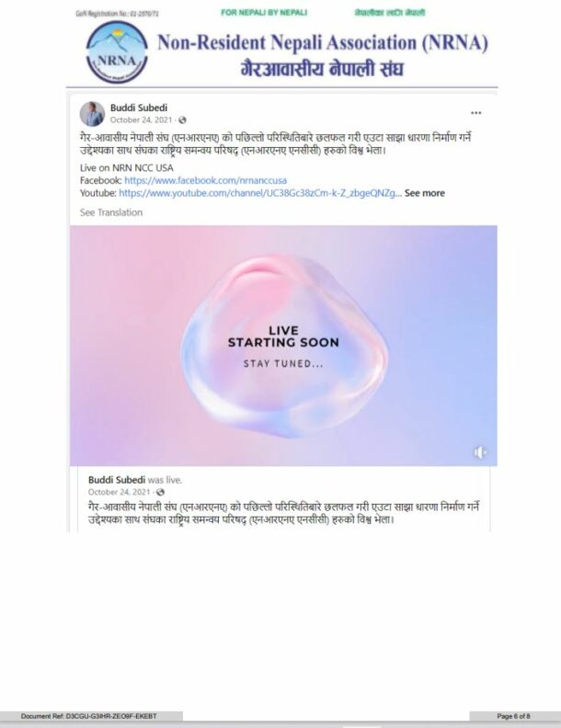Open Buddi Subedi's profile picture
The height and width of the screenshot is (728, 561).
pyautogui.click(x=92, y=114)
